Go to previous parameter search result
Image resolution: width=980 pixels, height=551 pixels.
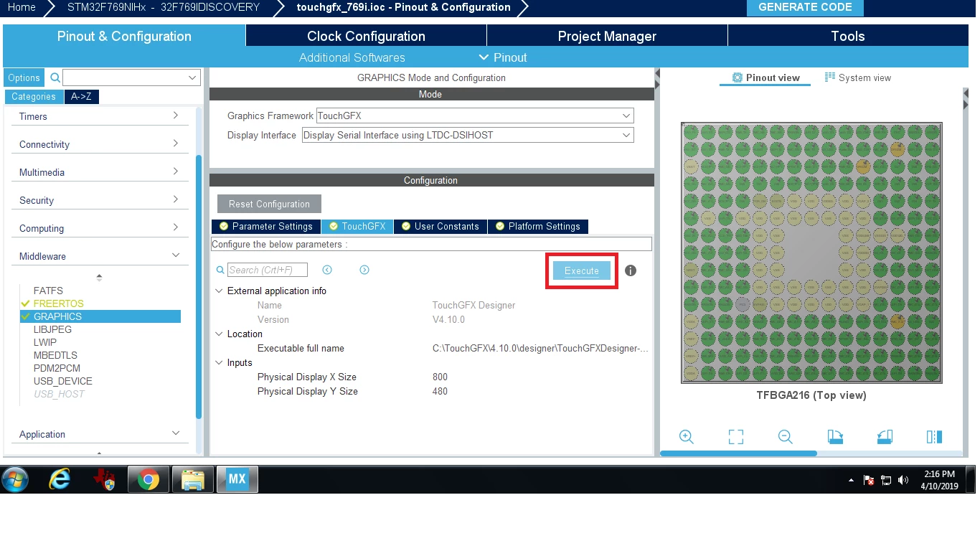[327, 270]
